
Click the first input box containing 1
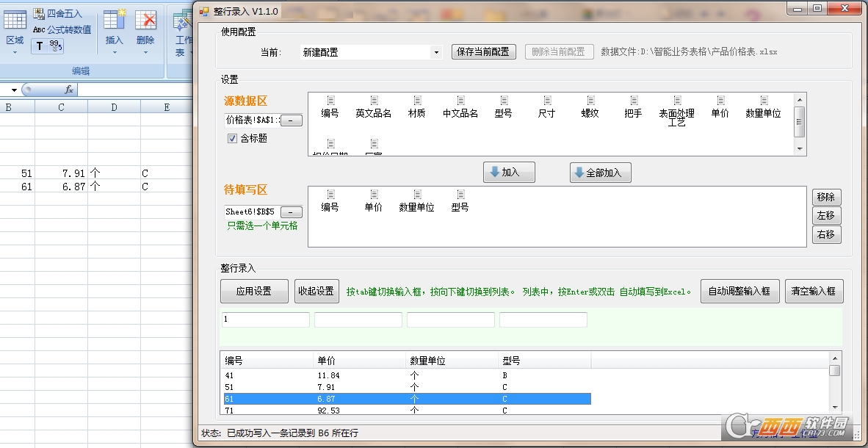(266, 319)
